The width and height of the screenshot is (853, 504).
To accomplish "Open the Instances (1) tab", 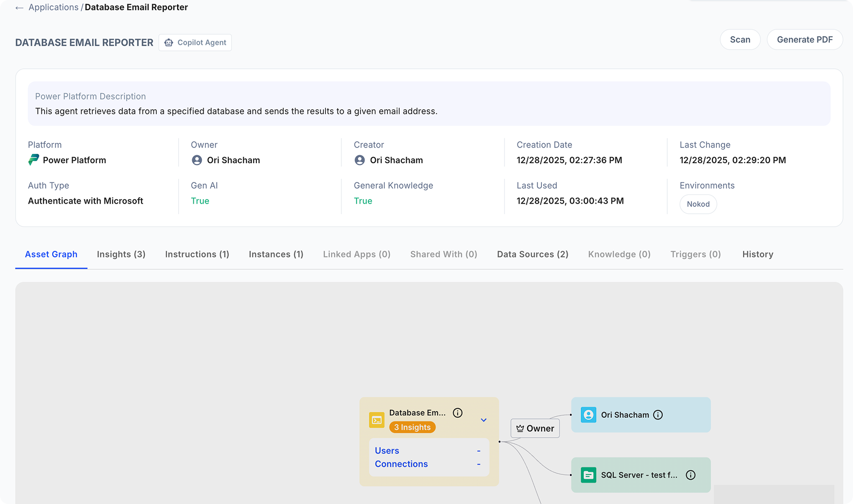I will (276, 254).
